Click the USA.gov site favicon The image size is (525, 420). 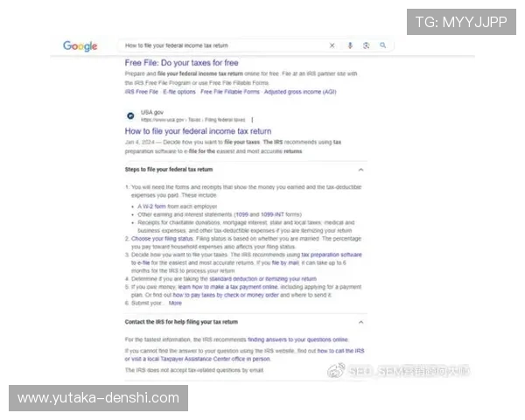point(130,115)
